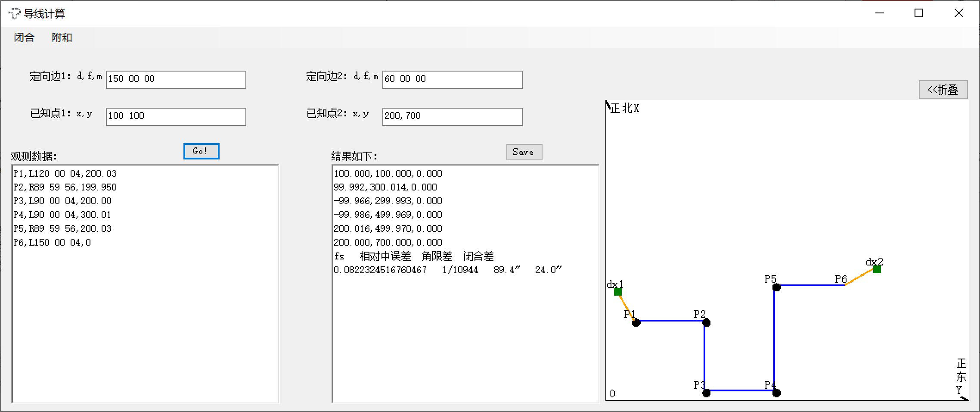Click point P5 on traverse plot
980x412 pixels.
click(776, 287)
